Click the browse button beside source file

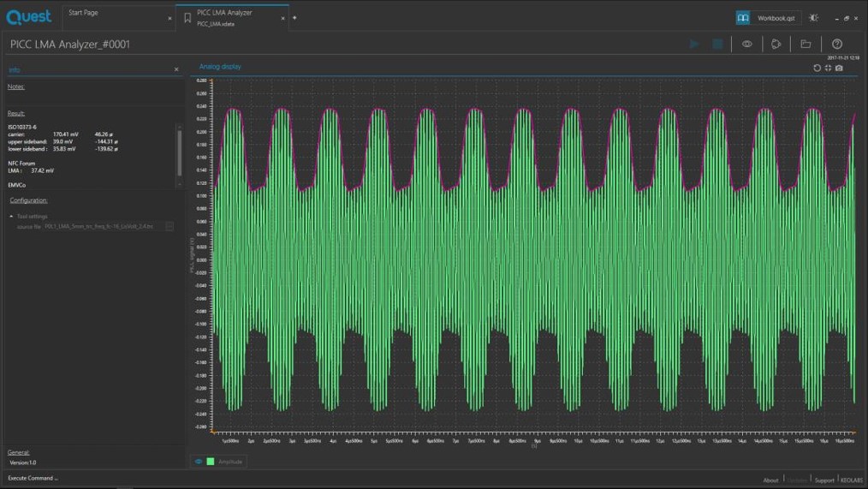tap(169, 227)
